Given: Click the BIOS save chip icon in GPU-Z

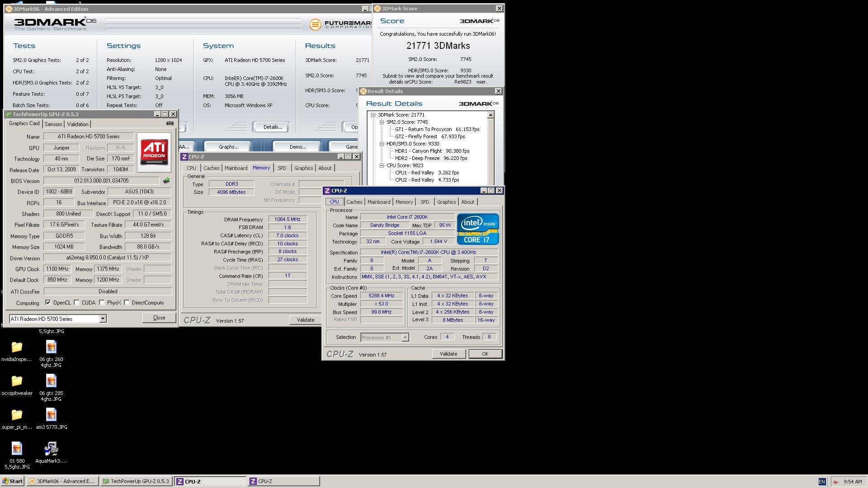Looking at the screenshot, I should pyautogui.click(x=166, y=181).
